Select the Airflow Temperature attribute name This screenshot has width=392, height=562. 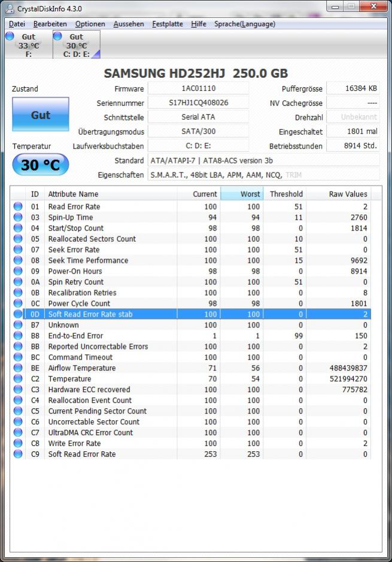pos(82,367)
